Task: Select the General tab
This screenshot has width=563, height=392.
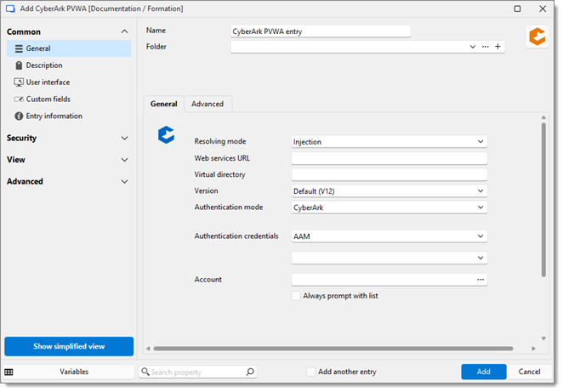Action: pos(164,104)
